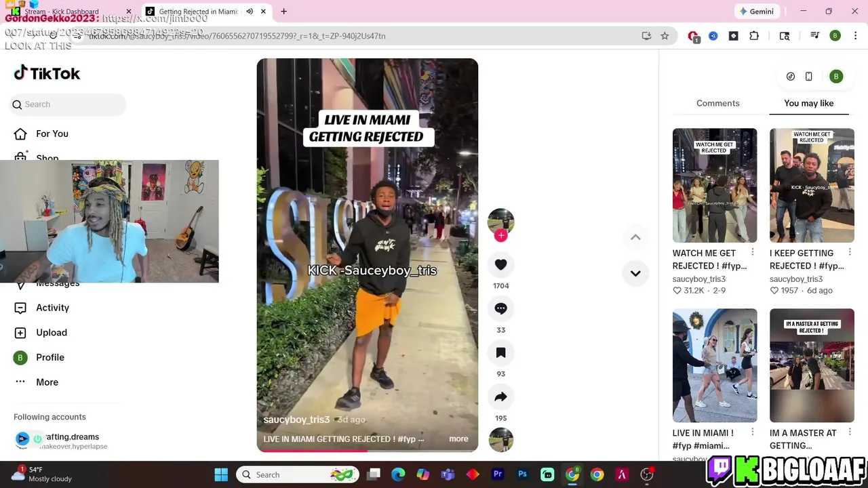
Task: Close the Getting Rejected in Miami tab
Action: coord(263,12)
